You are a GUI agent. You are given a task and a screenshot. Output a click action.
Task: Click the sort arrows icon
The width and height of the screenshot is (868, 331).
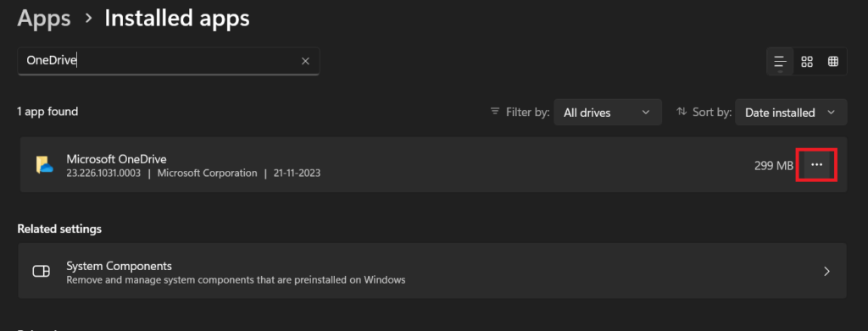point(682,112)
